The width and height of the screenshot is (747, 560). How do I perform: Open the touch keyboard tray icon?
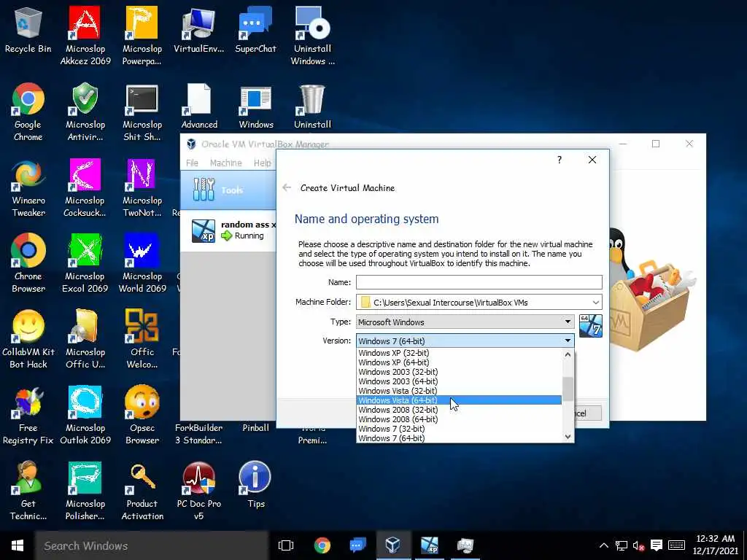pos(676,545)
